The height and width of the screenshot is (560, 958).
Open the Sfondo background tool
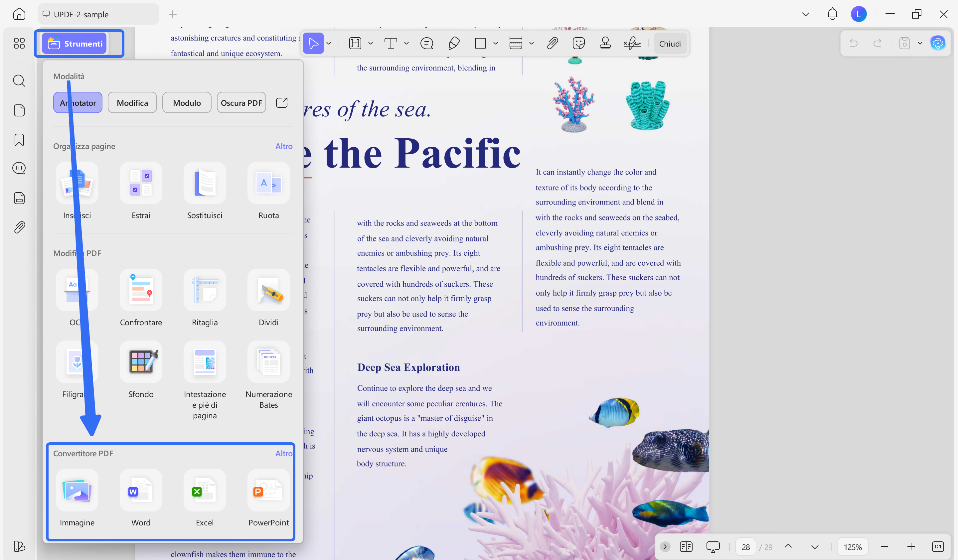(141, 370)
